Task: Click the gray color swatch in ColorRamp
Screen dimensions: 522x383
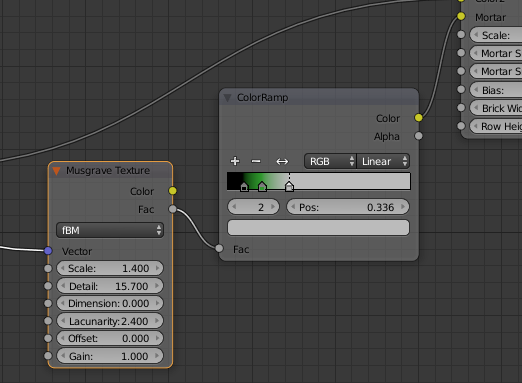Action: point(318,228)
